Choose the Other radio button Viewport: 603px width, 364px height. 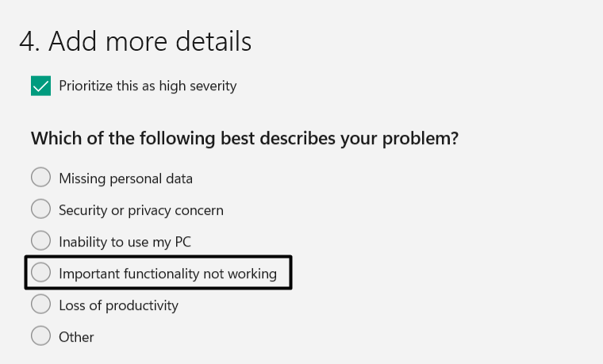pyautogui.click(x=40, y=336)
